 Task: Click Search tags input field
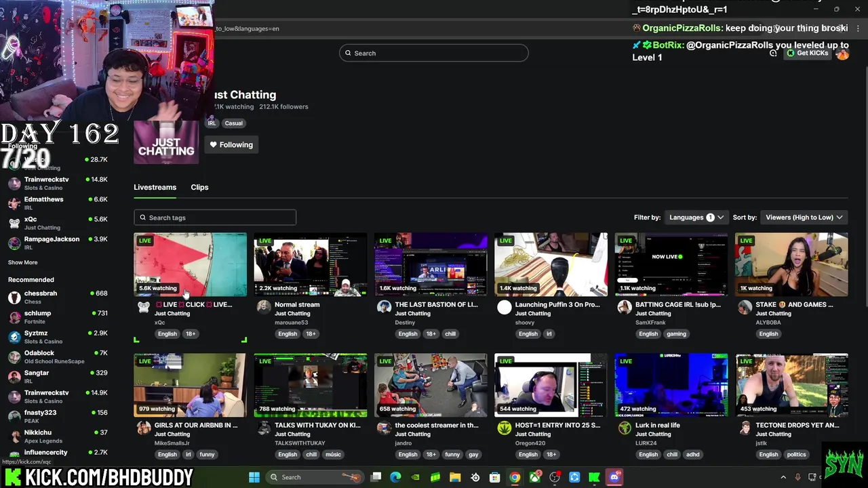pyautogui.click(x=215, y=218)
